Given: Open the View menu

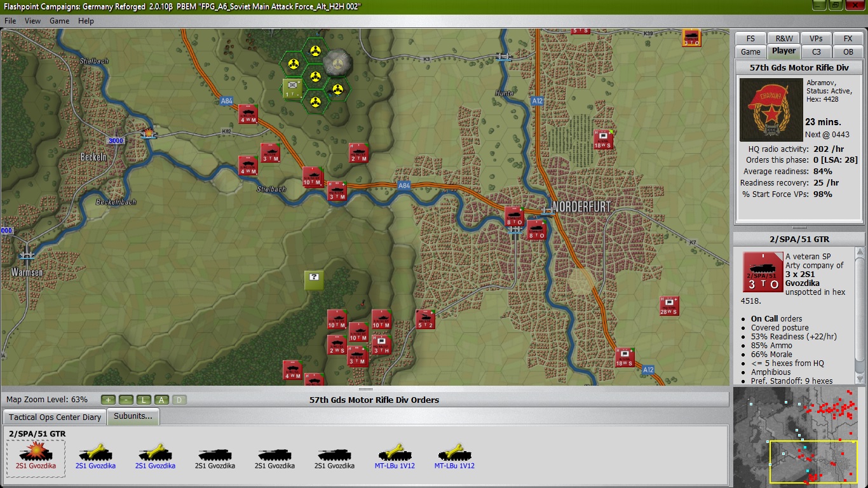Looking at the screenshot, I should click(32, 21).
